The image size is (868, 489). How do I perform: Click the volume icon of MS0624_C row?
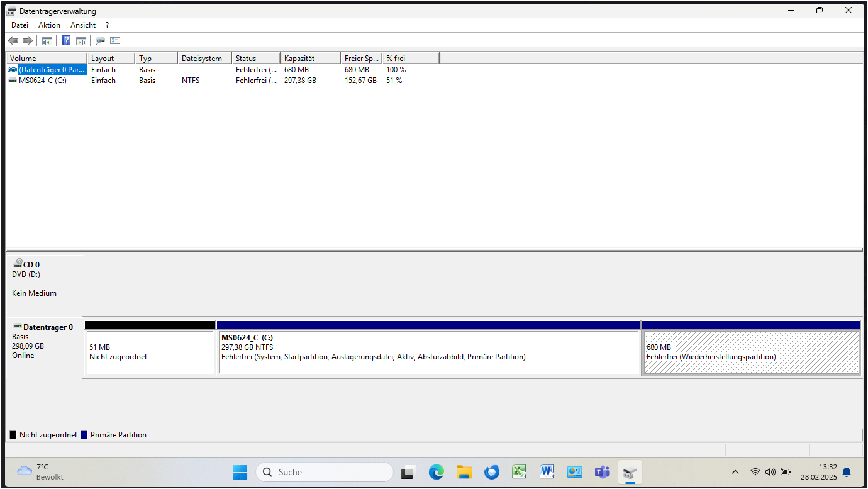pos(13,81)
